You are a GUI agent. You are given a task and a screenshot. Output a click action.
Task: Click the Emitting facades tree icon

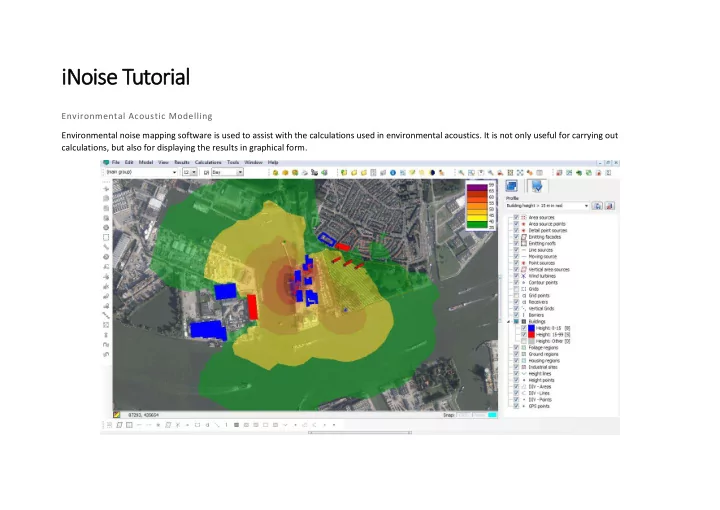pos(523,237)
